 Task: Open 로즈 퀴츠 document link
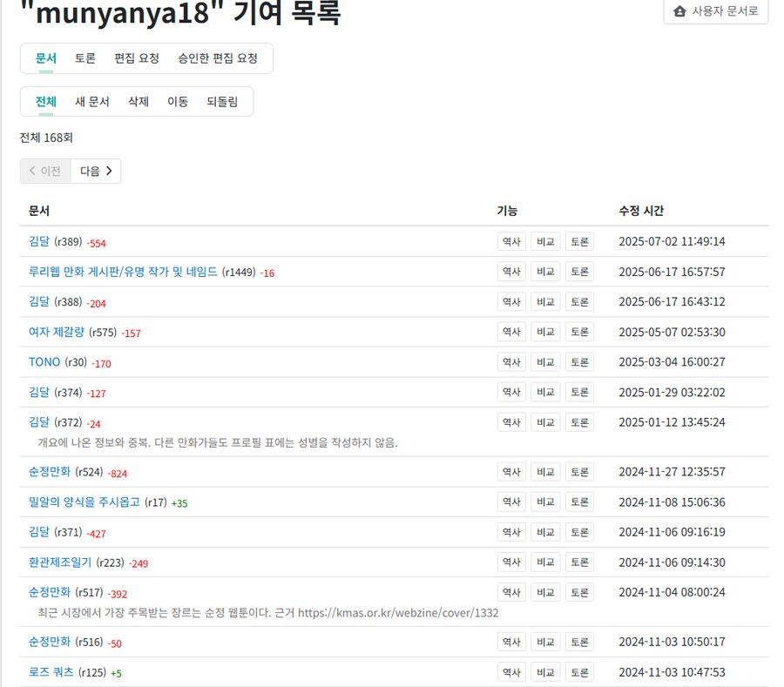pos(51,672)
